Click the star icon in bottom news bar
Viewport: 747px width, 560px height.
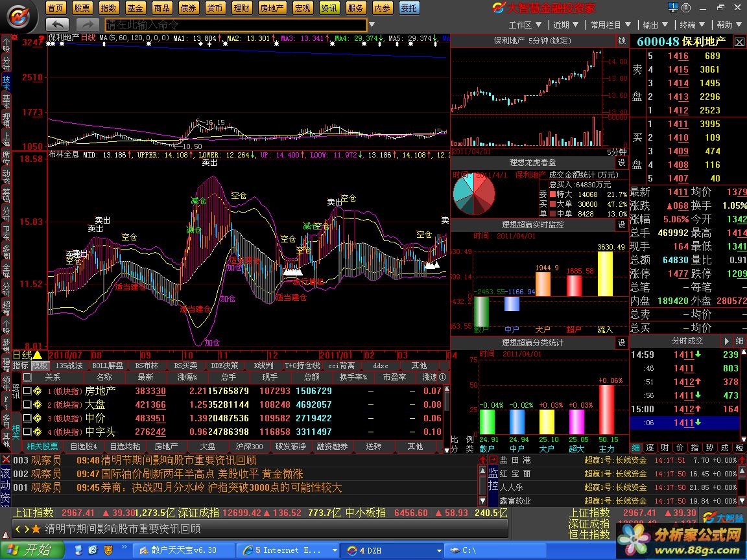(x=36, y=529)
